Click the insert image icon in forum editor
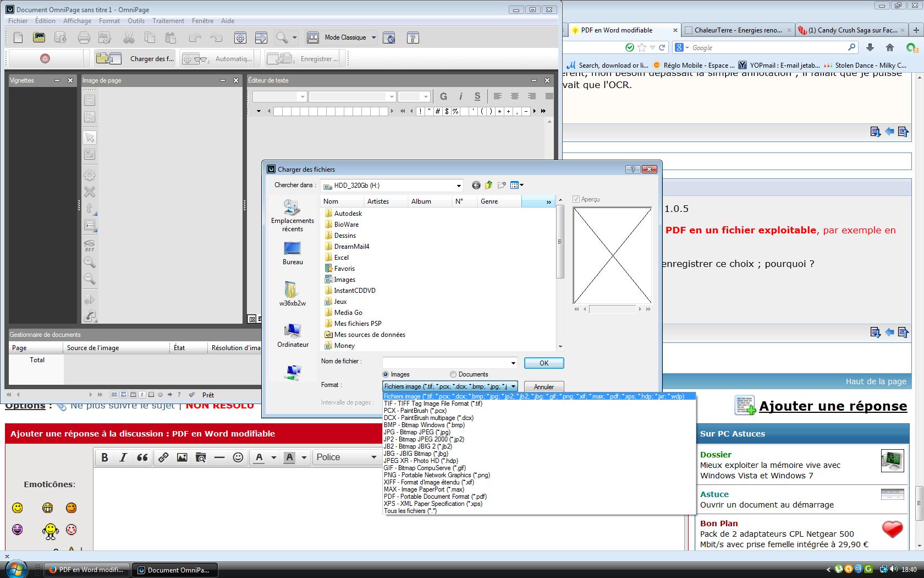 [x=182, y=457]
